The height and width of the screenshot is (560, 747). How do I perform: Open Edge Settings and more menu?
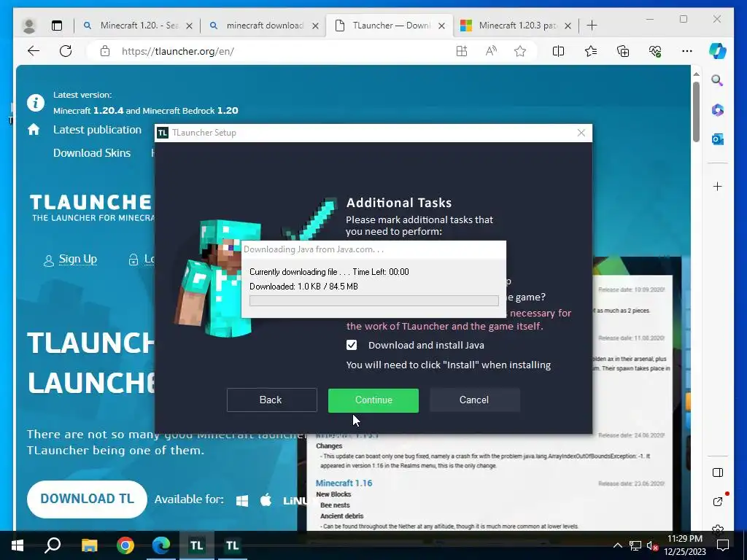tap(687, 51)
